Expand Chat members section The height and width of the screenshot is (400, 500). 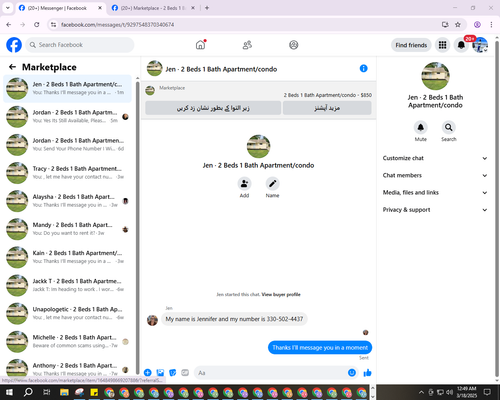(435, 175)
